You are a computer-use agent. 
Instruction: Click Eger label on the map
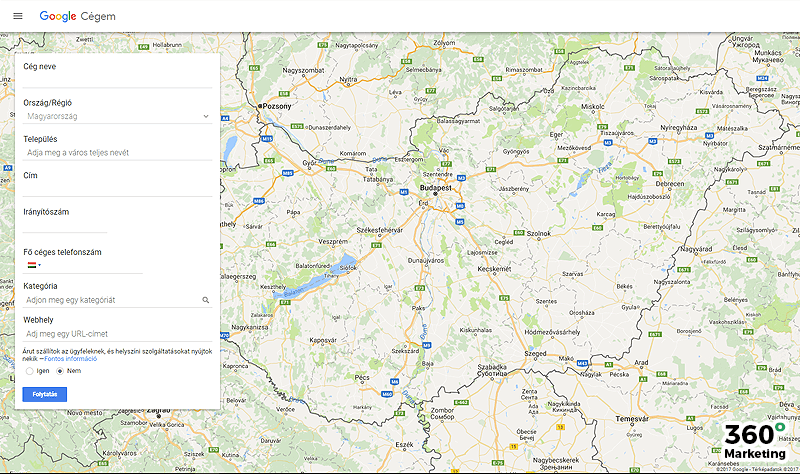point(556,135)
